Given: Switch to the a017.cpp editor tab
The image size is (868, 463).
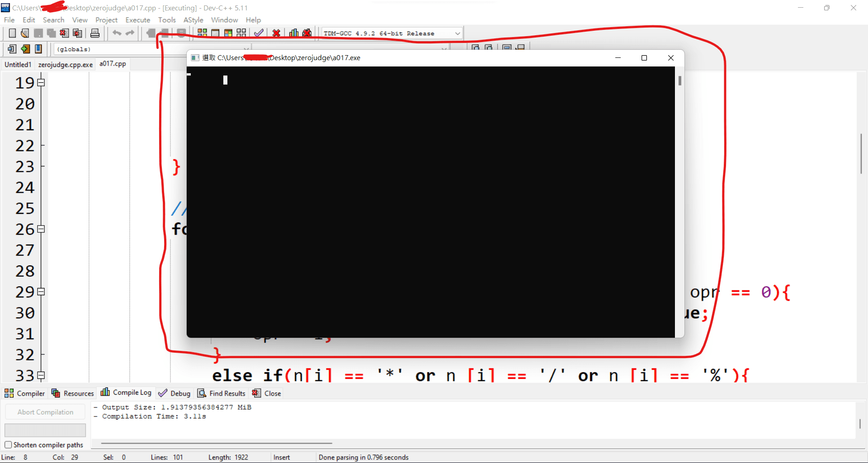Looking at the screenshot, I should point(113,64).
